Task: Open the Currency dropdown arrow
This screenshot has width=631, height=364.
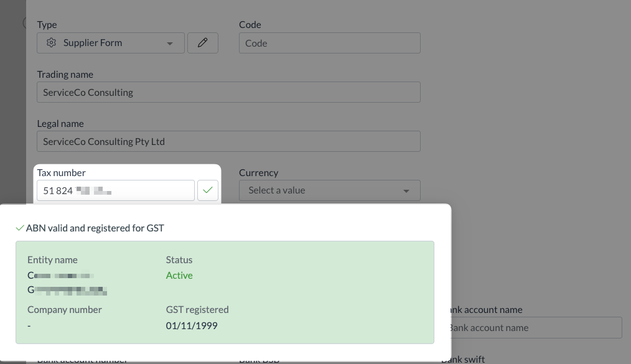Action: (406, 191)
